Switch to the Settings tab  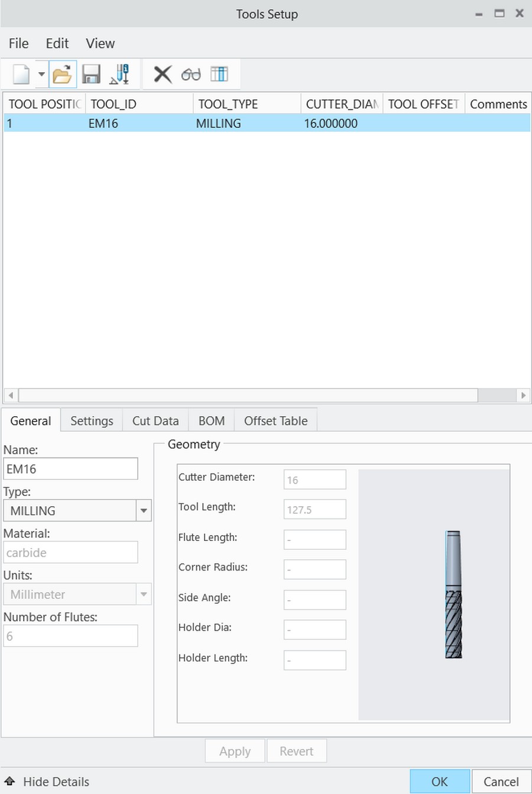92,420
